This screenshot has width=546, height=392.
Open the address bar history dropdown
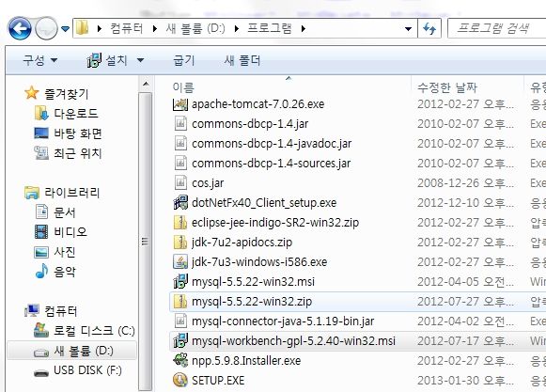pos(409,28)
